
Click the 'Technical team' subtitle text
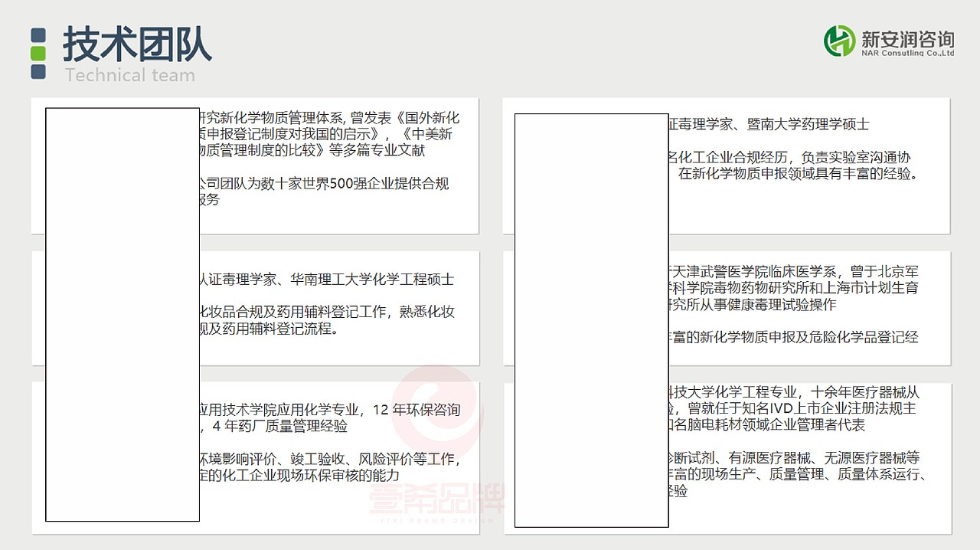130,75
